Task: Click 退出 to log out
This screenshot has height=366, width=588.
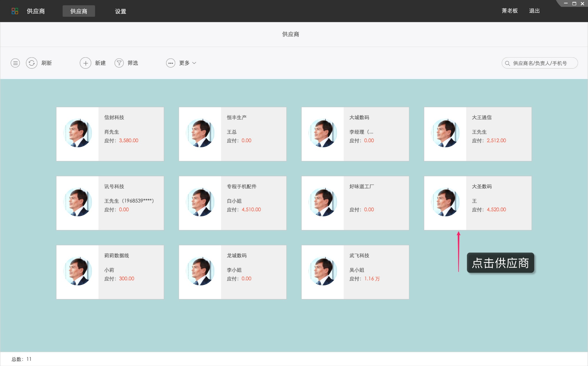Action: 534,11
